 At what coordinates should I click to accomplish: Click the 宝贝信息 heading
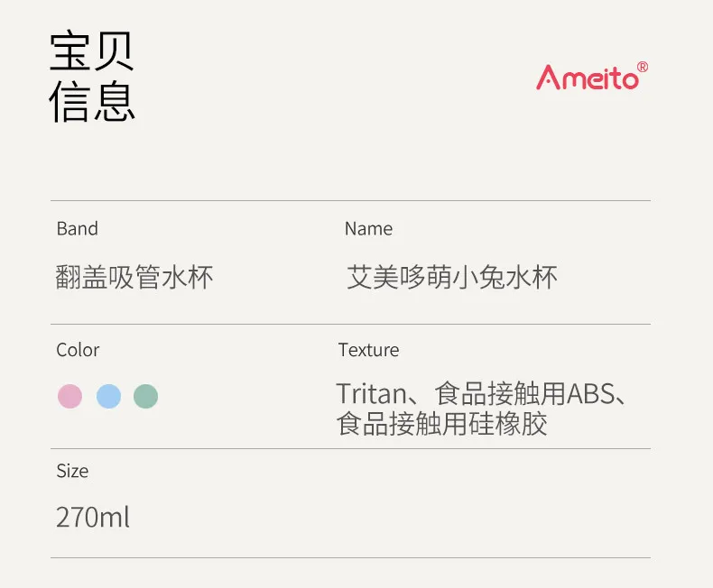pos(92,77)
